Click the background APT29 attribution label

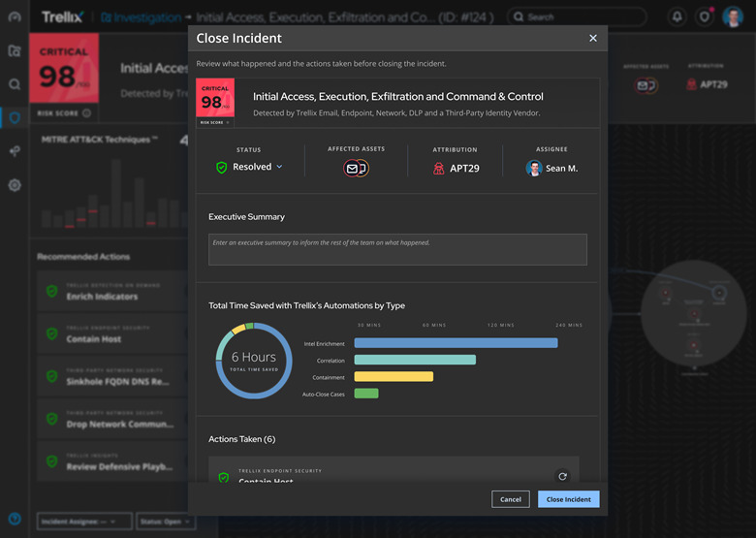tap(713, 84)
